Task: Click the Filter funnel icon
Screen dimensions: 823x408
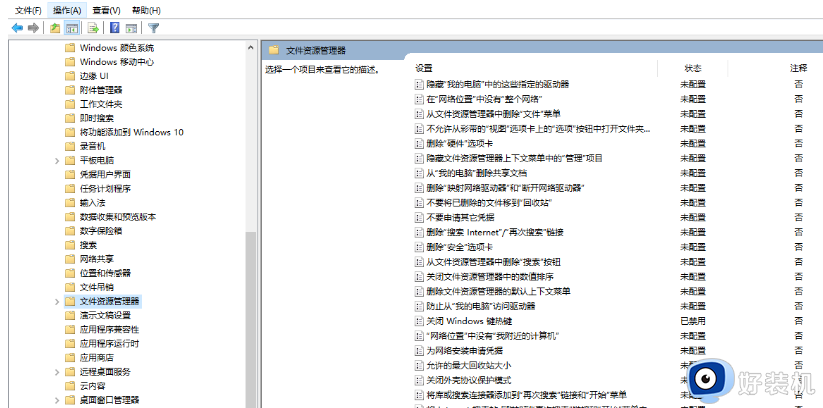Action: coord(154,28)
